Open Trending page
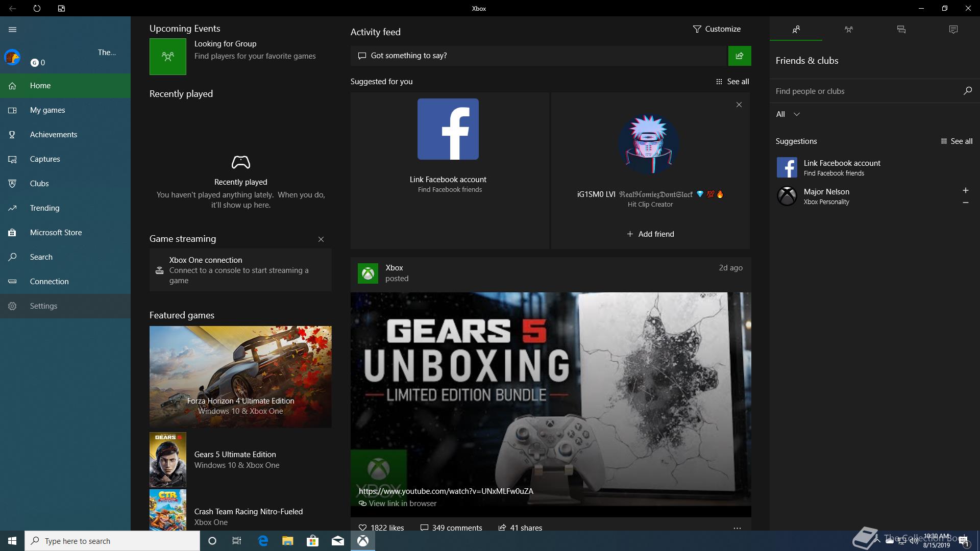Viewport: 980px width, 551px height. point(65,208)
